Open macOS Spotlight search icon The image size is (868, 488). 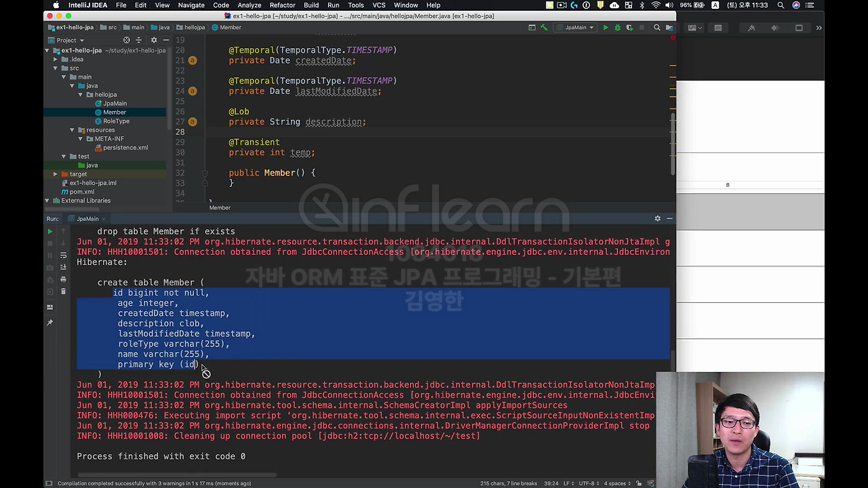click(781, 5)
